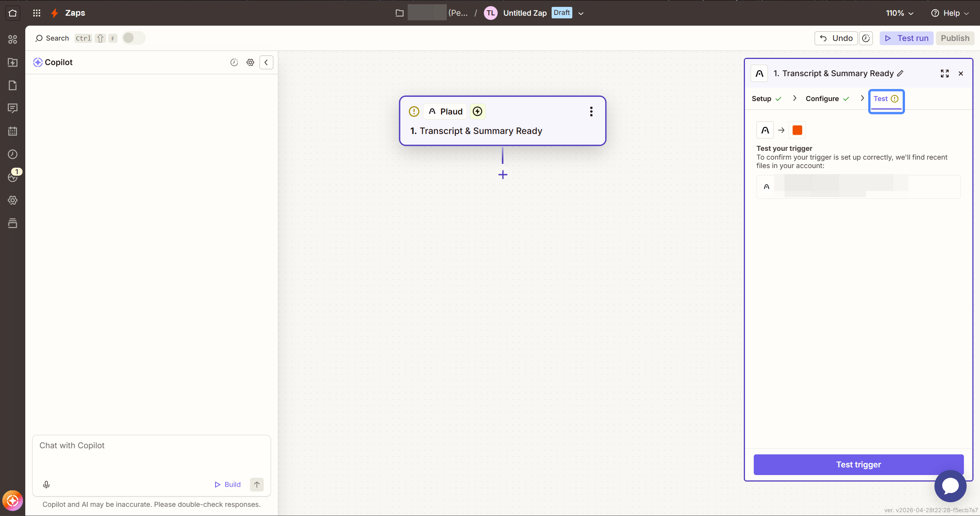The width and height of the screenshot is (980, 516).
Task: Switch to the Configure tab
Action: 827,99
